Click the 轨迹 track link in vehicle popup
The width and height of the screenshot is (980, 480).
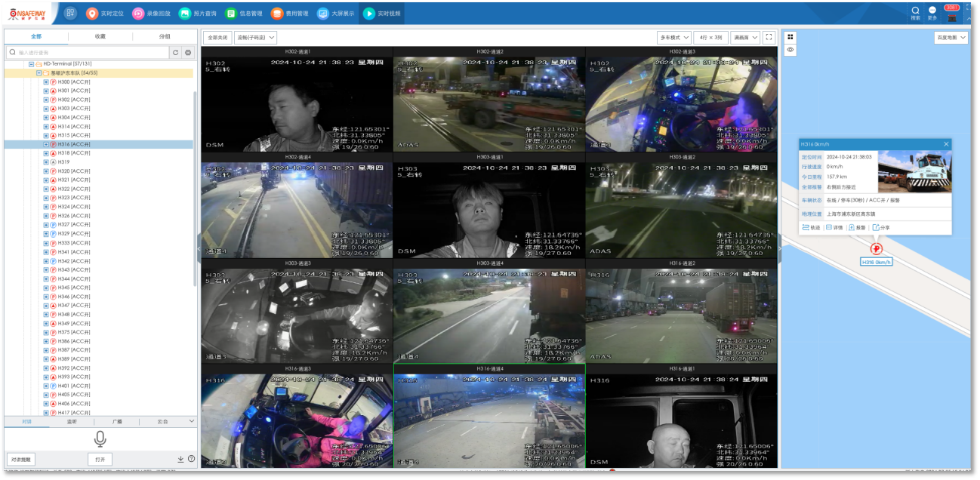(x=811, y=227)
